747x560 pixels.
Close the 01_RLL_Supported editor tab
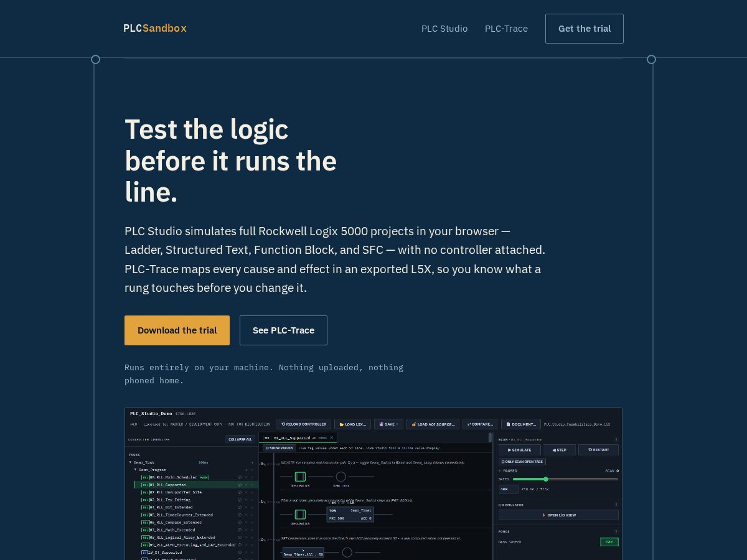(331, 437)
